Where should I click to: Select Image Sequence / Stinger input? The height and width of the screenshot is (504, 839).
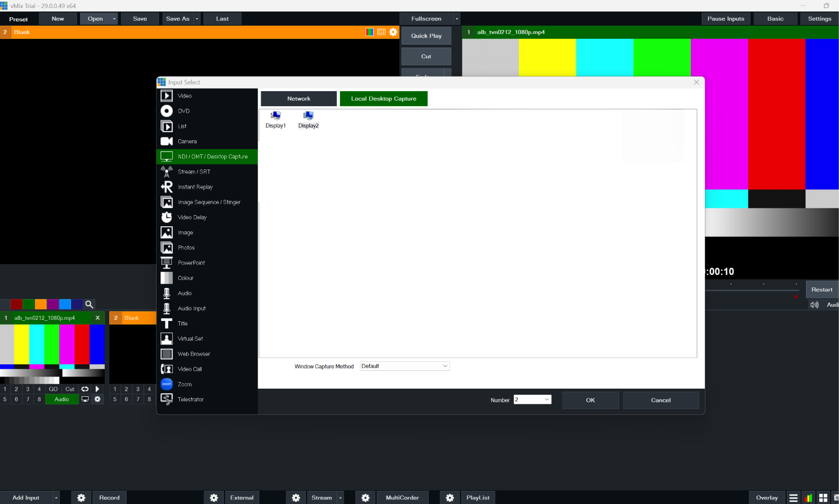tap(207, 202)
